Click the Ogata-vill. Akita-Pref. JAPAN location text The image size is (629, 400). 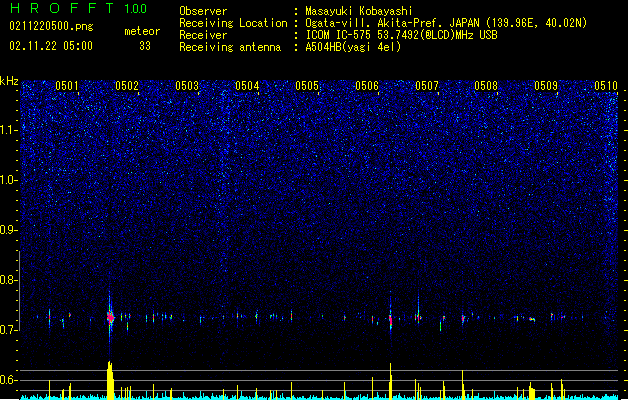[446, 23]
